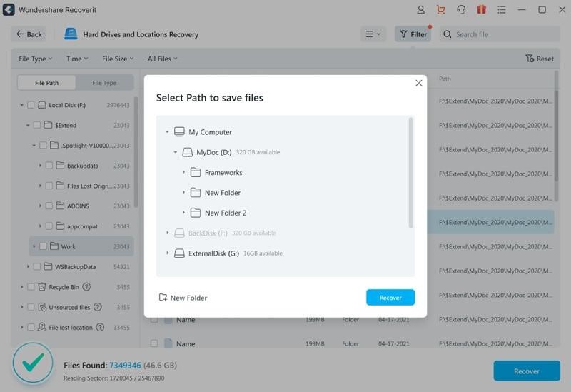Open the view mode list dropdown
Viewport: 571px width, 392px height.
(x=373, y=34)
